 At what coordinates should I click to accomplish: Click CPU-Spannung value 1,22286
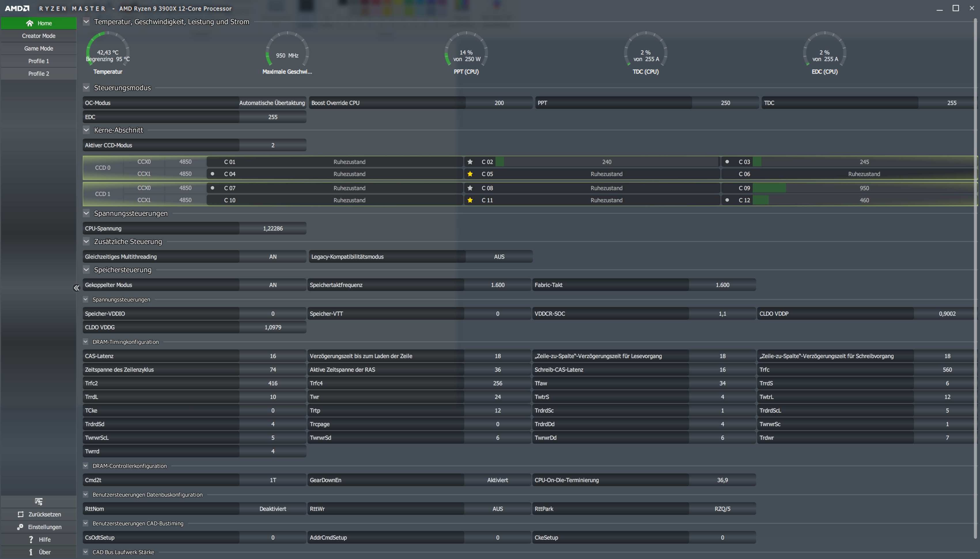click(x=273, y=228)
